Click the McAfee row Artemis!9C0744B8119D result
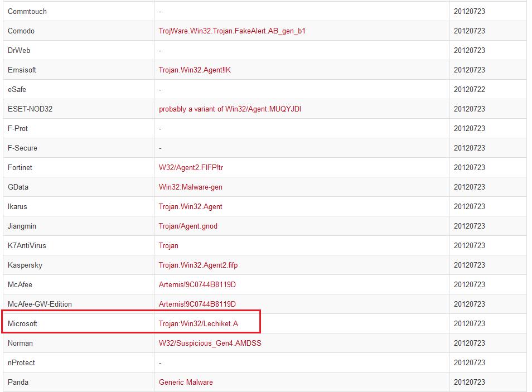 [x=197, y=285]
